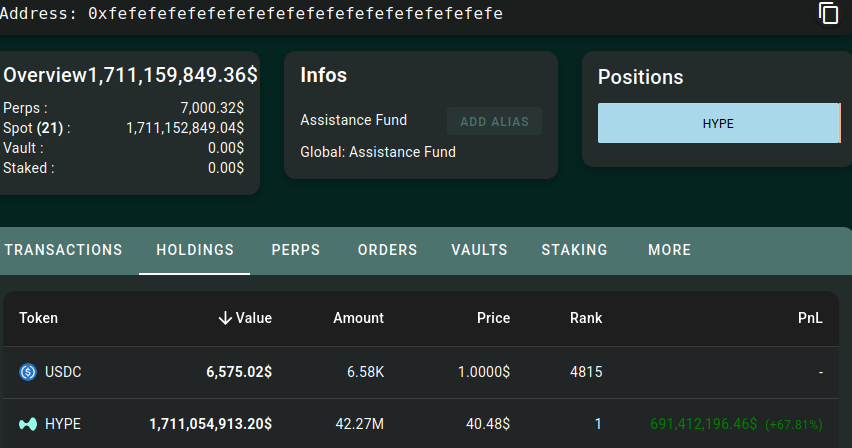Click the address 0xfefe... text

tap(296, 13)
